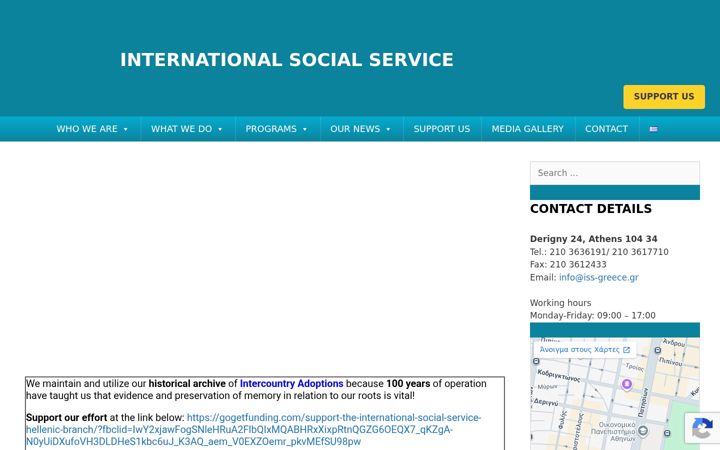720x450 pixels.
Task: Open the external link icon beside Άνοιγμα στους Χάρτες
Action: click(626, 350)
